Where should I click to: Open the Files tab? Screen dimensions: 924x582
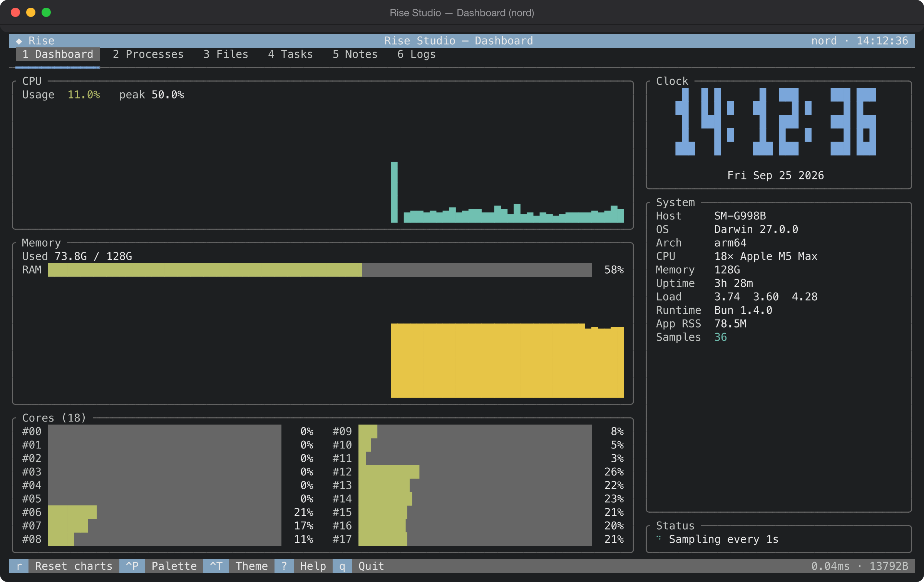tap(226, 54)
